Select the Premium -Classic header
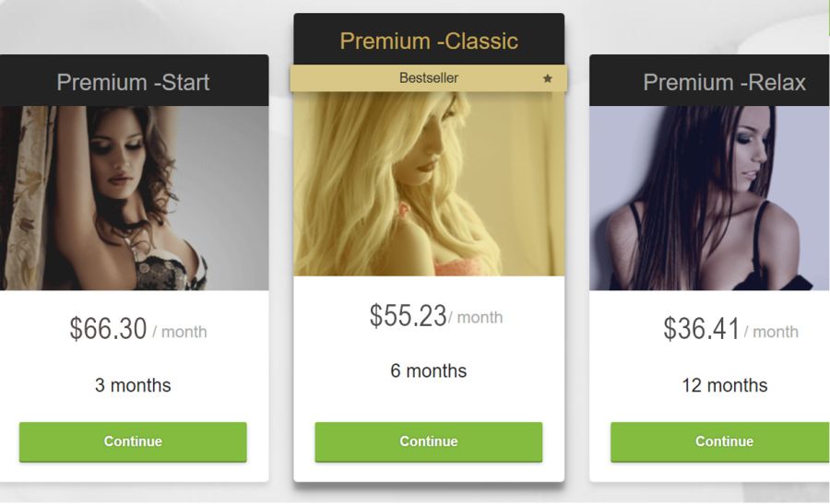830x504 pixels. click(x=429, y=41)
